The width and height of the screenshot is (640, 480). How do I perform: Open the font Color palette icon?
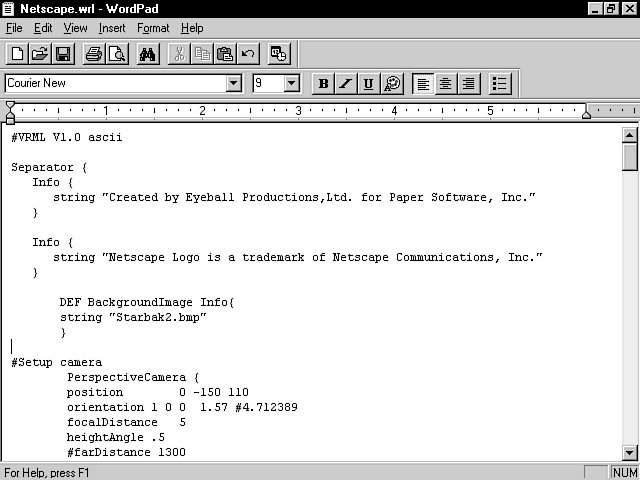coord(392,84)
